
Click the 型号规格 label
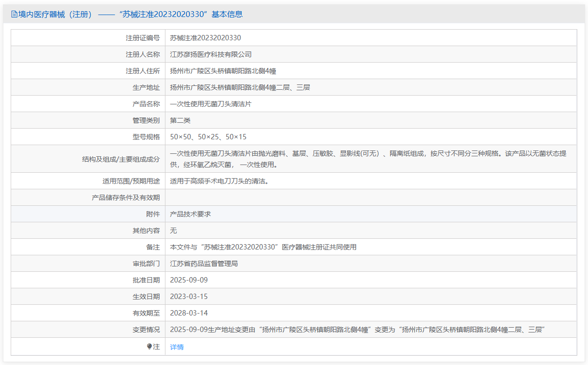click(x=146, y=137)
